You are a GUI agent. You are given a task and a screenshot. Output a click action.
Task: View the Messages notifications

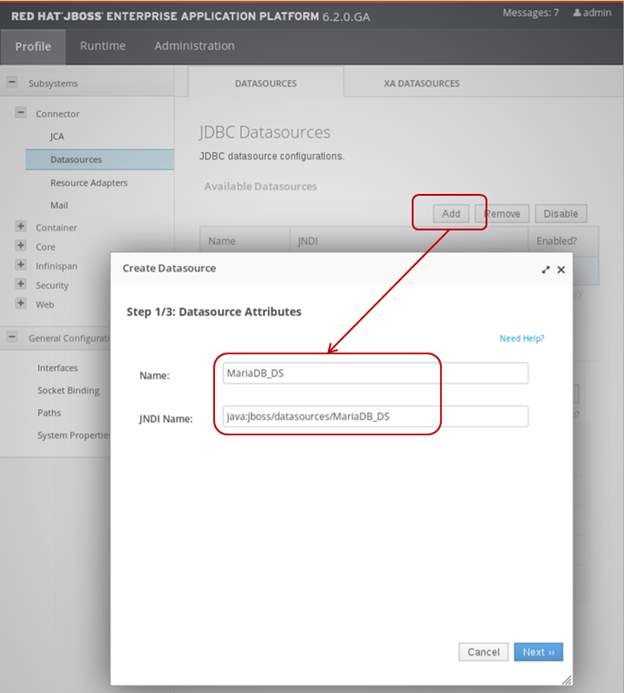pos(530,12)
